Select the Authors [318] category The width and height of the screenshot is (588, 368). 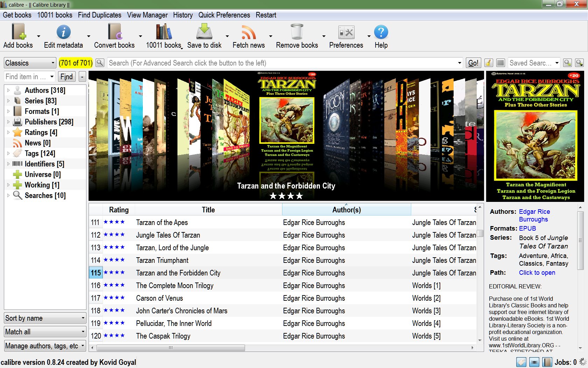click(x=45, y=90)
